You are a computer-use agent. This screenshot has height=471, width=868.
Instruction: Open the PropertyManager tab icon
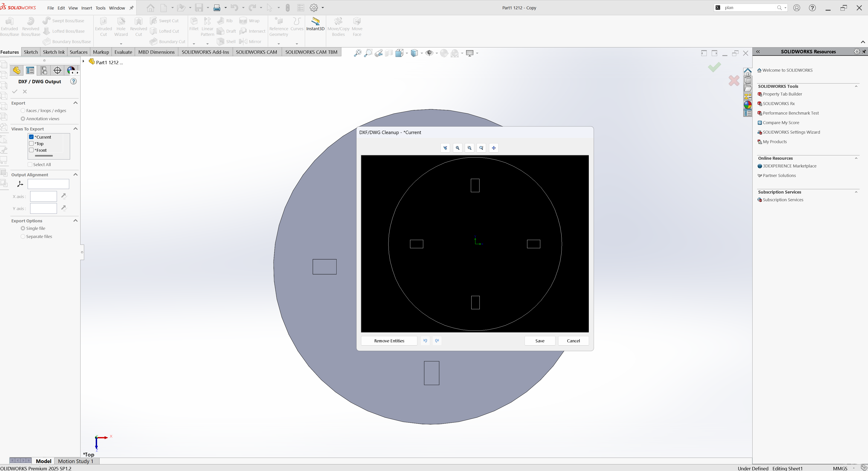click(30, 71)
